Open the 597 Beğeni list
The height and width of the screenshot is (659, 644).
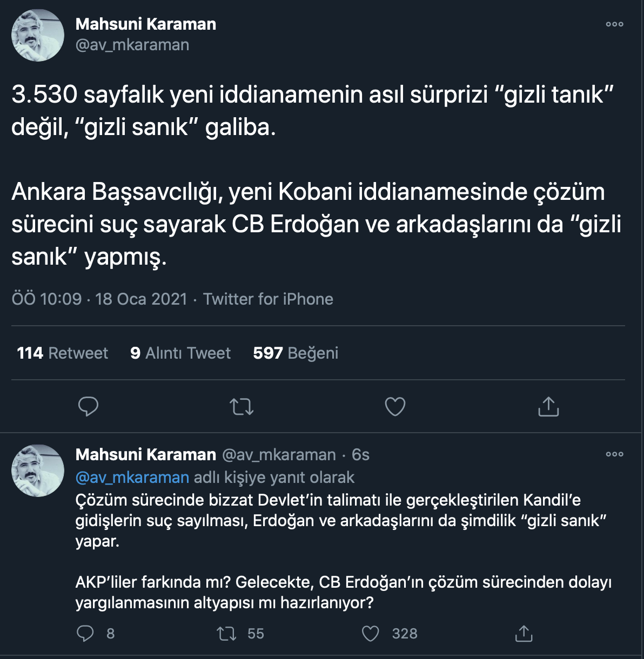[x=296, y=353]
